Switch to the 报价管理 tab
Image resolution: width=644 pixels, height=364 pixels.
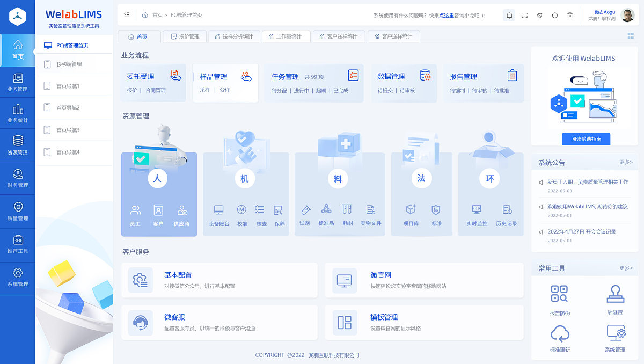click(185, 37)
